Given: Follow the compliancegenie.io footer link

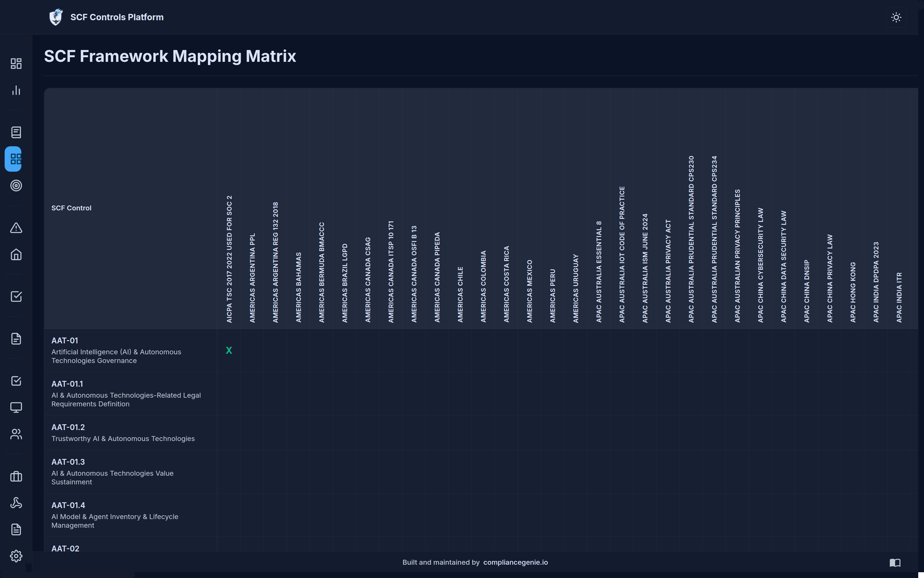Looking at the screenshot, I should 516,562.
